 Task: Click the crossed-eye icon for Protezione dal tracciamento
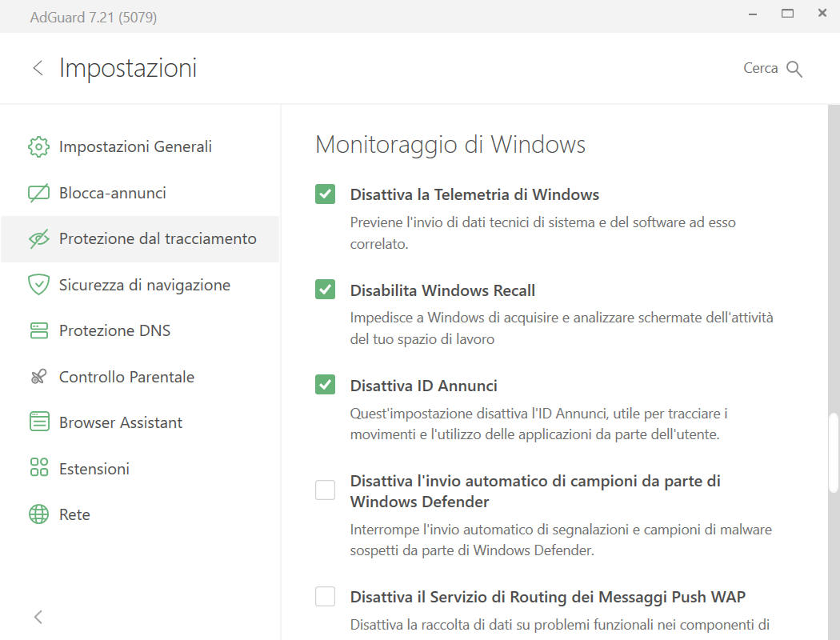point(38,239)
